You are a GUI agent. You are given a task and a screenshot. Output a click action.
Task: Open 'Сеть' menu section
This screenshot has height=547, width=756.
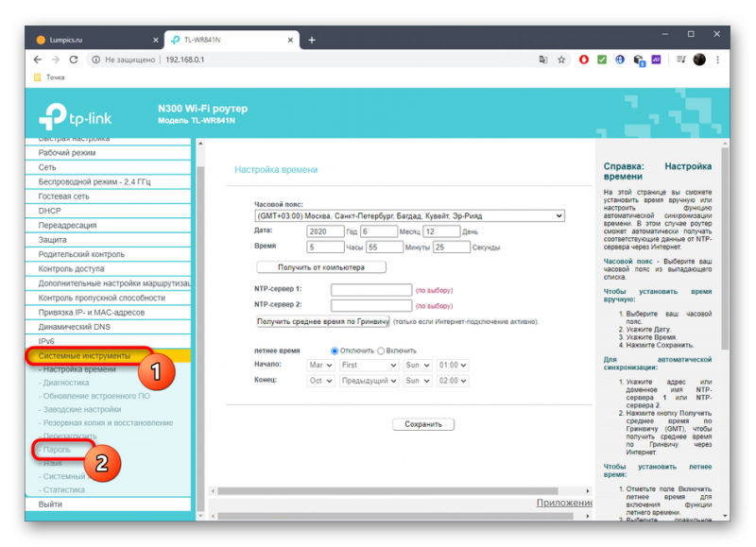(108, 167)
